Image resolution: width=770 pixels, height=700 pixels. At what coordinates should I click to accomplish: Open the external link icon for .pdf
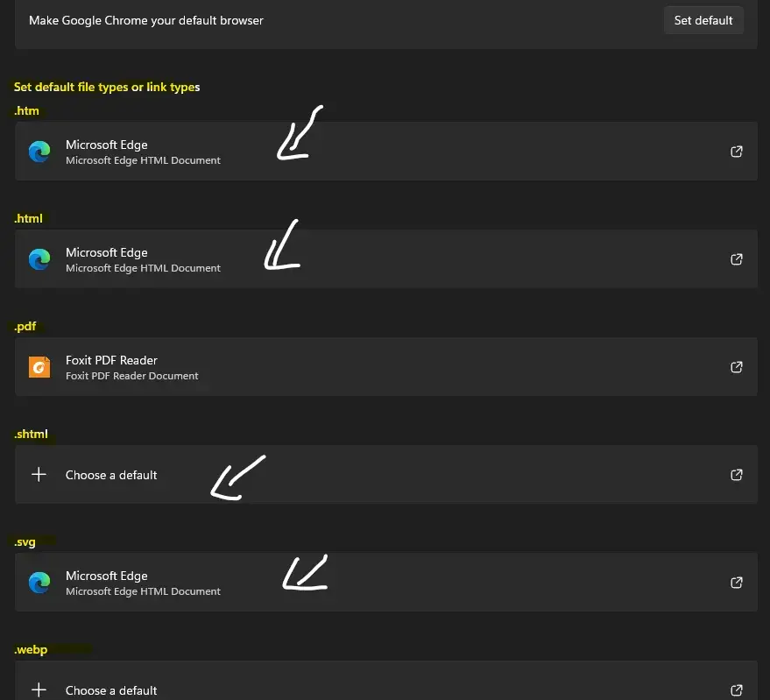737,367
